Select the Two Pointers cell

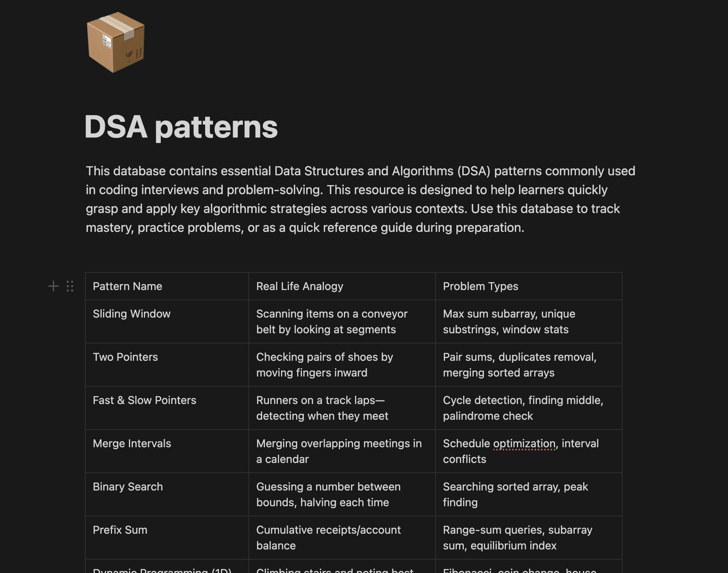[x=125, y=357]
